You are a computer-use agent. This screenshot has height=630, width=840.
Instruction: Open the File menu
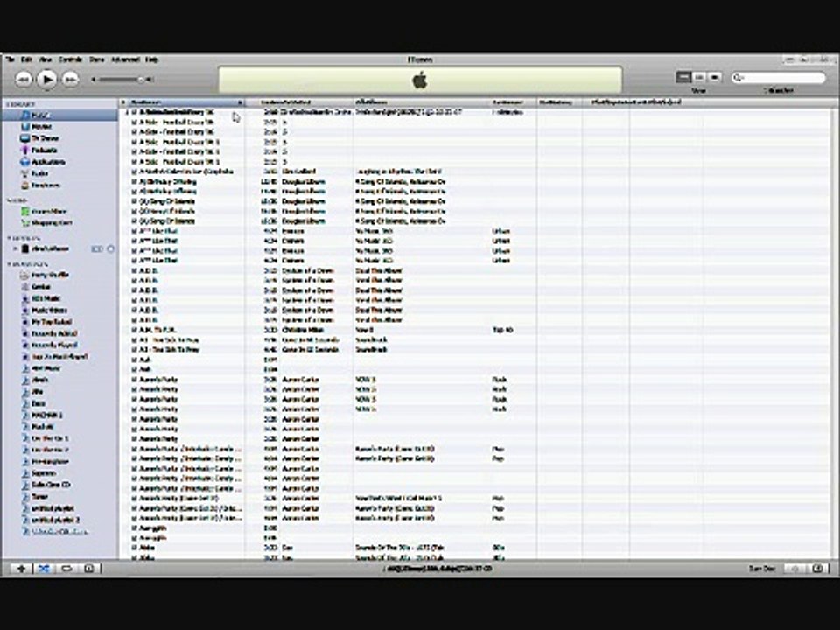10,59
